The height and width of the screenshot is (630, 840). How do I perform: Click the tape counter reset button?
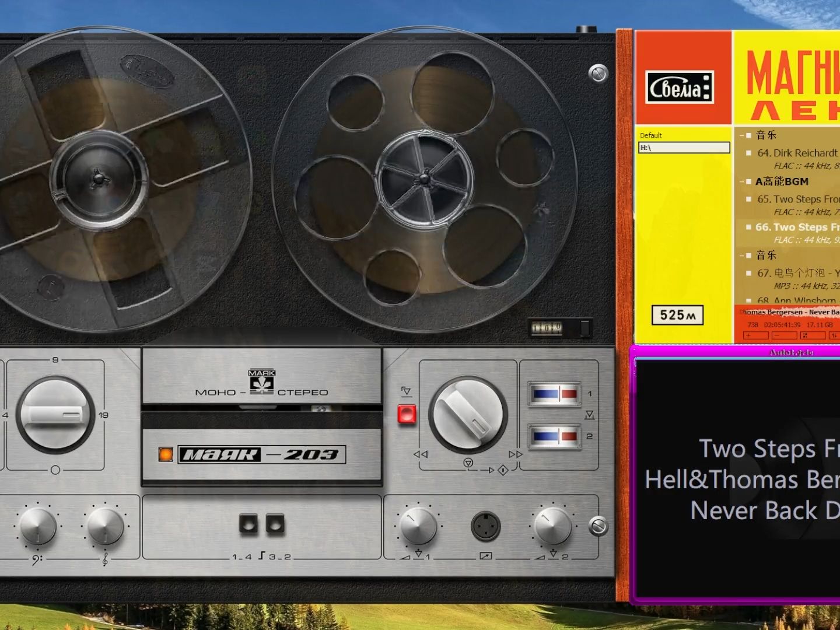(x=584, y=328)
